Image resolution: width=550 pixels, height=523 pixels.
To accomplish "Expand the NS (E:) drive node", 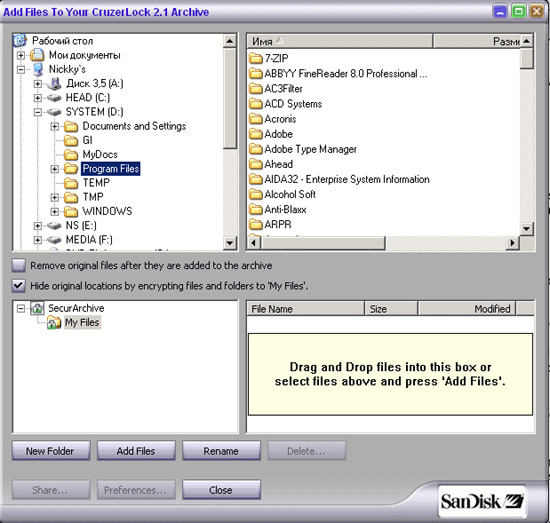I will point(38,226).
